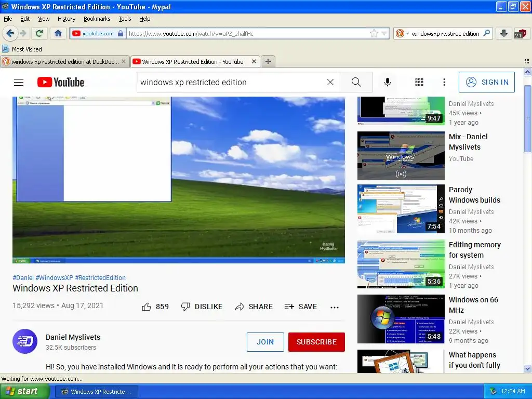Open YouTube settings three-dot menu

[444, 82]
